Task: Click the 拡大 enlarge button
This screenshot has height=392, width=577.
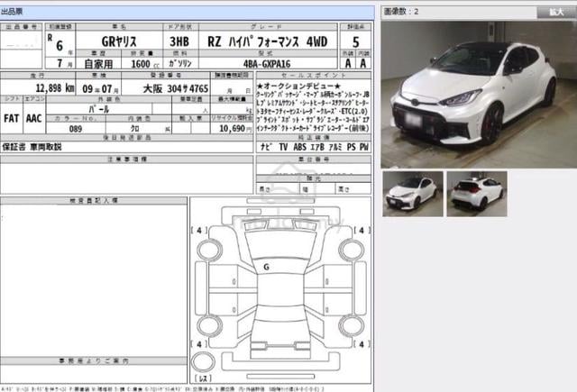Action: tap(556, 12)
